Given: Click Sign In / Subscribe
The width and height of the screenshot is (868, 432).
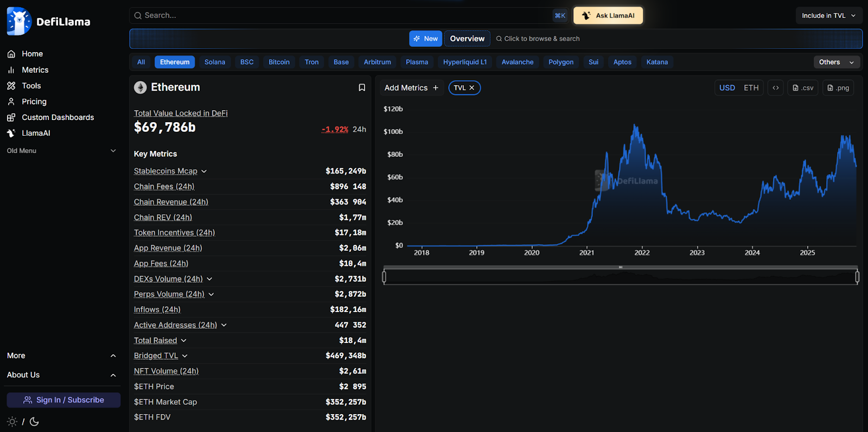Looking at the screenshot, I should (x=63, y=400).
